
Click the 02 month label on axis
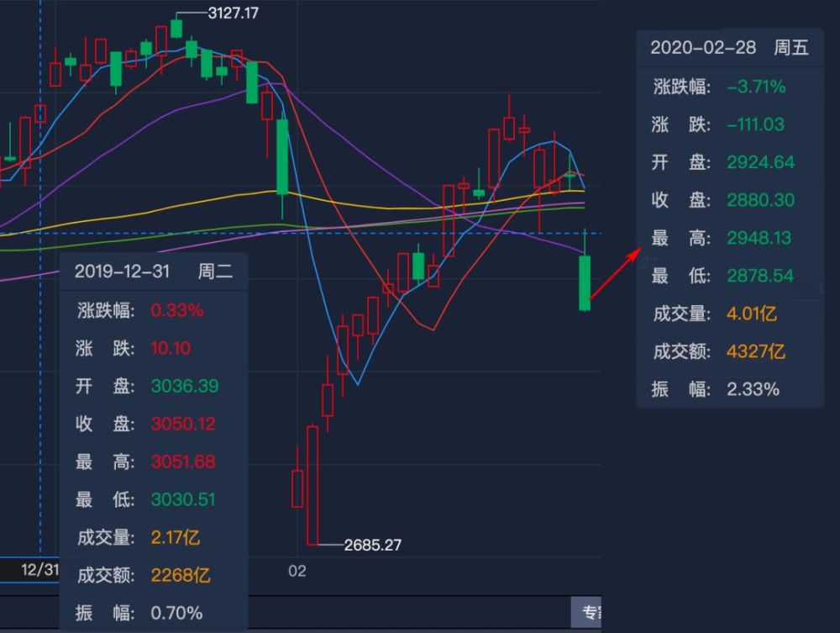(297, 571)
